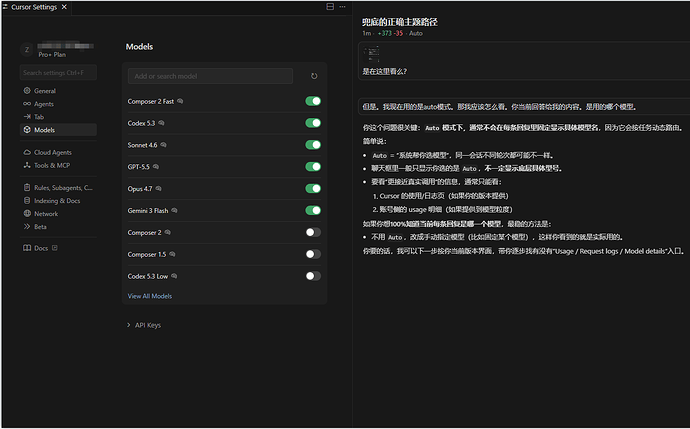Click the Pro+ Plan label
The height and width of the screenshot is (429, 690).
coord(52,55)
